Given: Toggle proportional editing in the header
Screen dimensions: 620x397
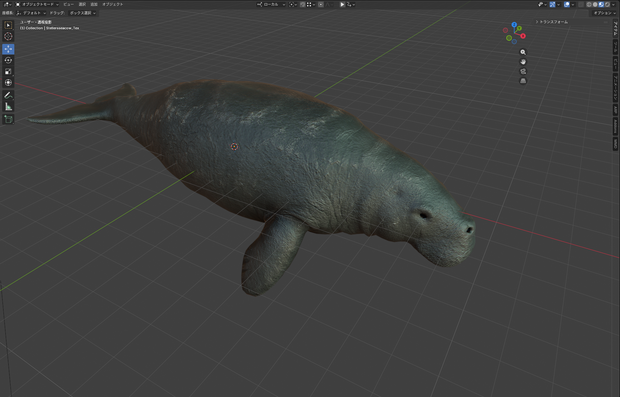Looking at the screenshot, I should pos(321,4).
